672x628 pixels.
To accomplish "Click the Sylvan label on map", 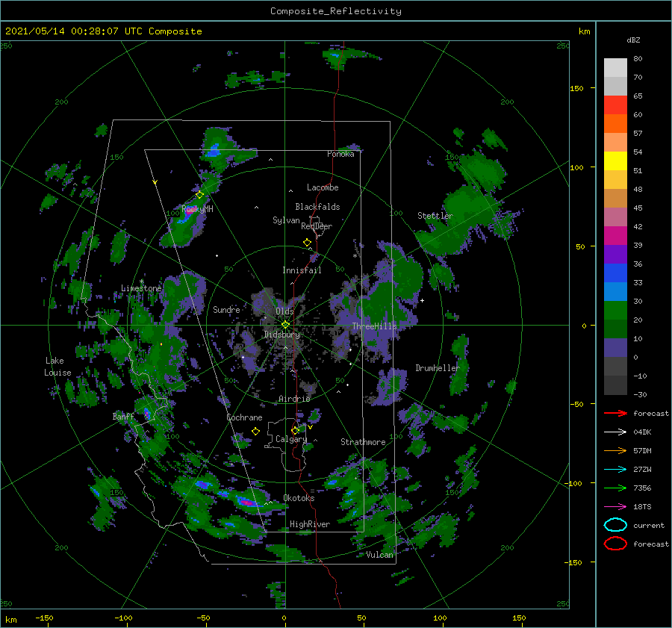I will coord(286,220).
